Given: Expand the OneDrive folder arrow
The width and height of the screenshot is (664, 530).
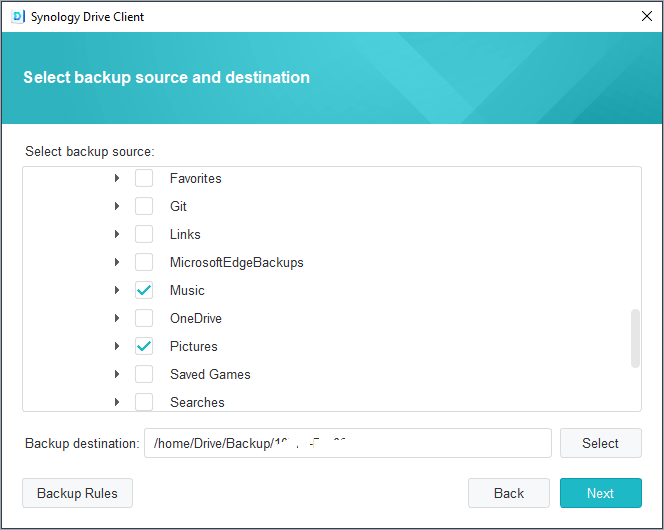Looking at the screenshot, I should pos(117,318).
